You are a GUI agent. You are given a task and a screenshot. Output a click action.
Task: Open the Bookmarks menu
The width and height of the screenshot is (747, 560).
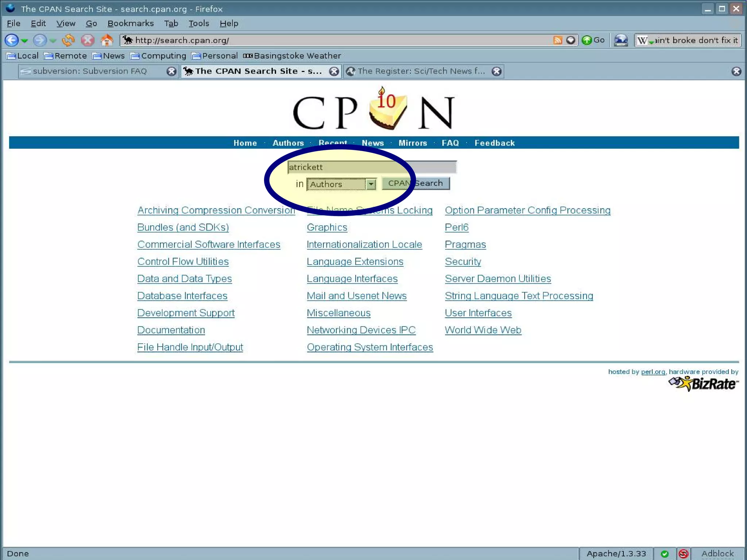(x=130, y=23)
